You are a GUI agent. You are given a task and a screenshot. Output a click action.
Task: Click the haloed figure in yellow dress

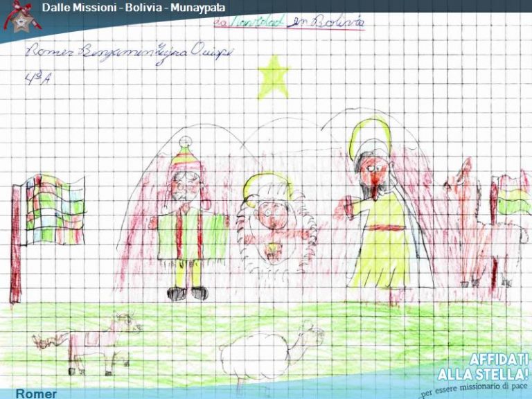tap(378, 215)
